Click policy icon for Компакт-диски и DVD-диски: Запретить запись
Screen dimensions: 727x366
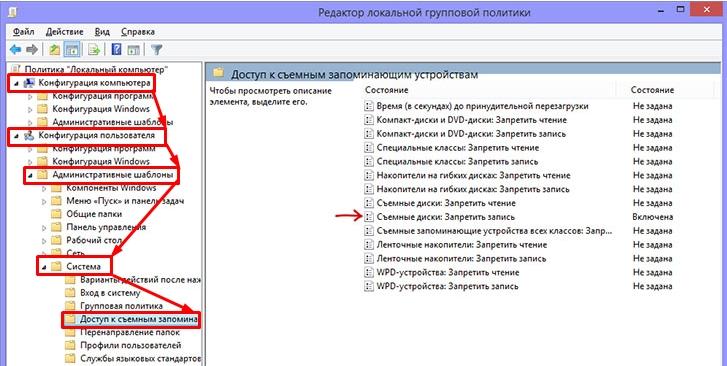(x=369, y=134)
